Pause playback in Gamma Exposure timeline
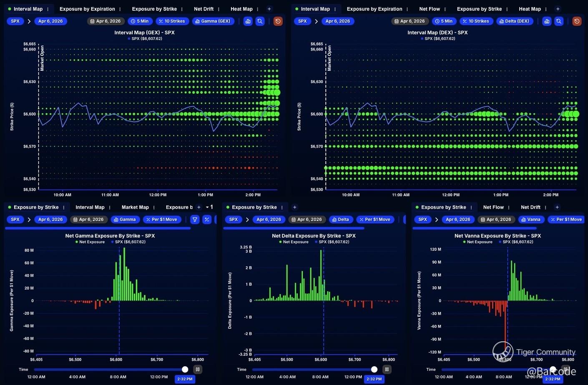The image size is (588, 385). tap(198, 369)
